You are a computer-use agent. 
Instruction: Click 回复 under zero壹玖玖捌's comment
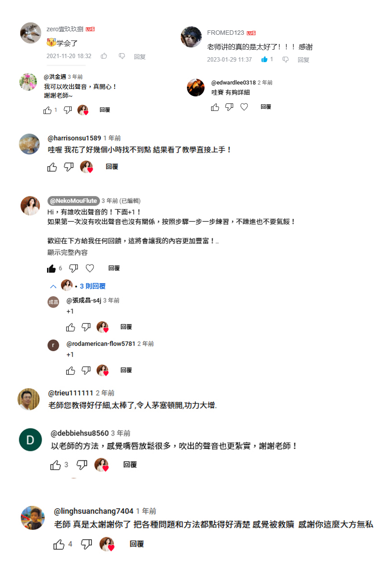(x=140, y=57)
